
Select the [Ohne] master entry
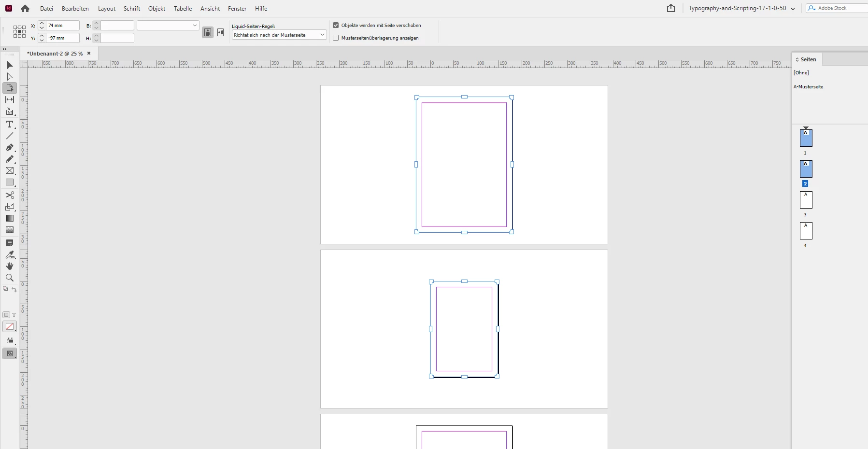801,72
